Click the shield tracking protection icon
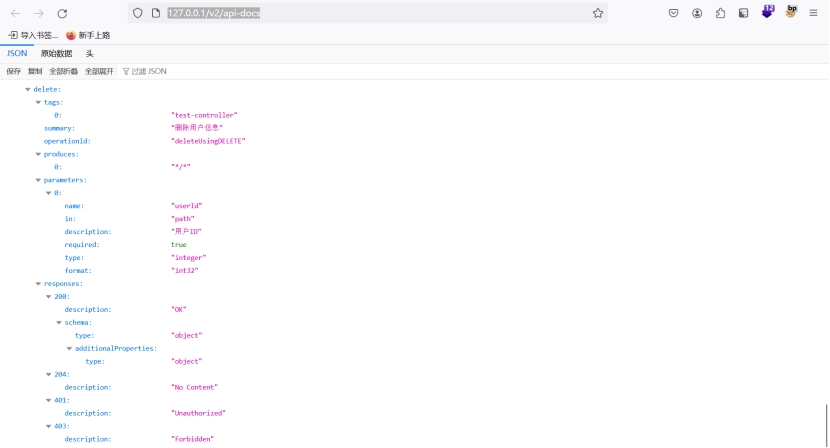Screen dimensions: 830x448 (x=137, y=13)
